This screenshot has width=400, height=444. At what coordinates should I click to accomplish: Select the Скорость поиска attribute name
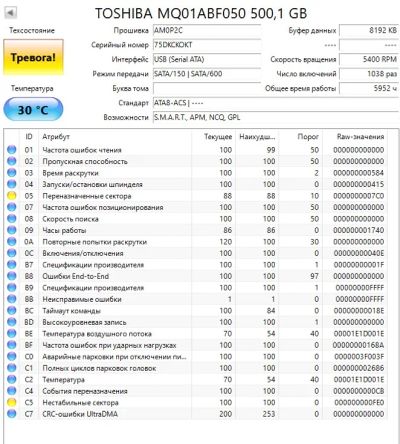70,219
